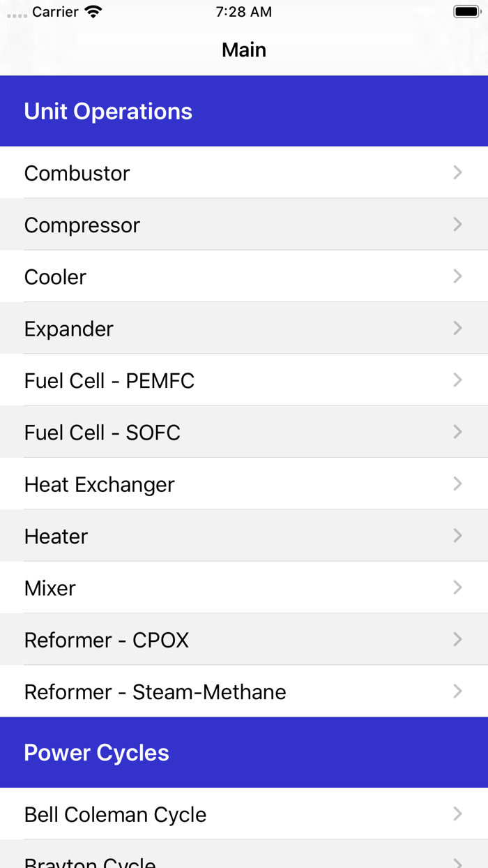
Task: Select Reformer - Steam-Methane
Action: click(x=155, y=691)
